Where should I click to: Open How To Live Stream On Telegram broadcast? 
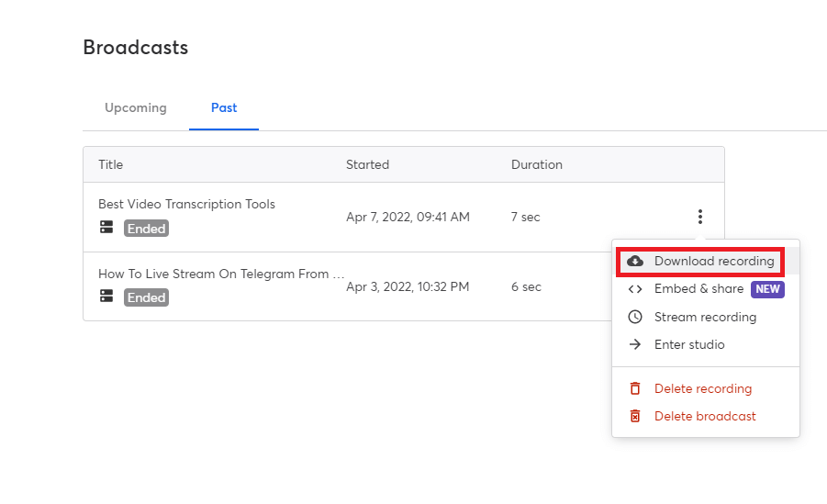221,274
